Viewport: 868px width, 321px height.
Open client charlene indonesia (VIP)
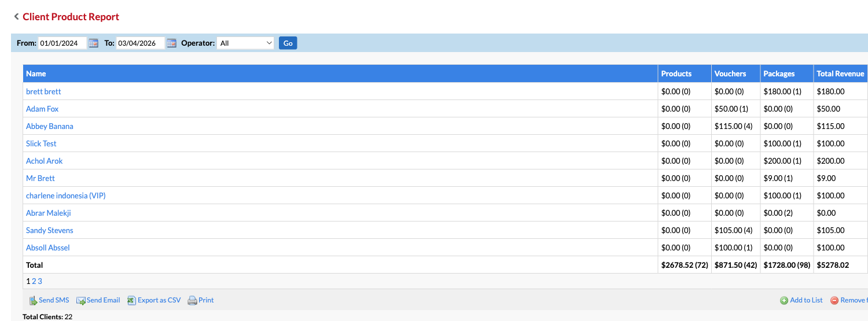(x=66, y=195)
